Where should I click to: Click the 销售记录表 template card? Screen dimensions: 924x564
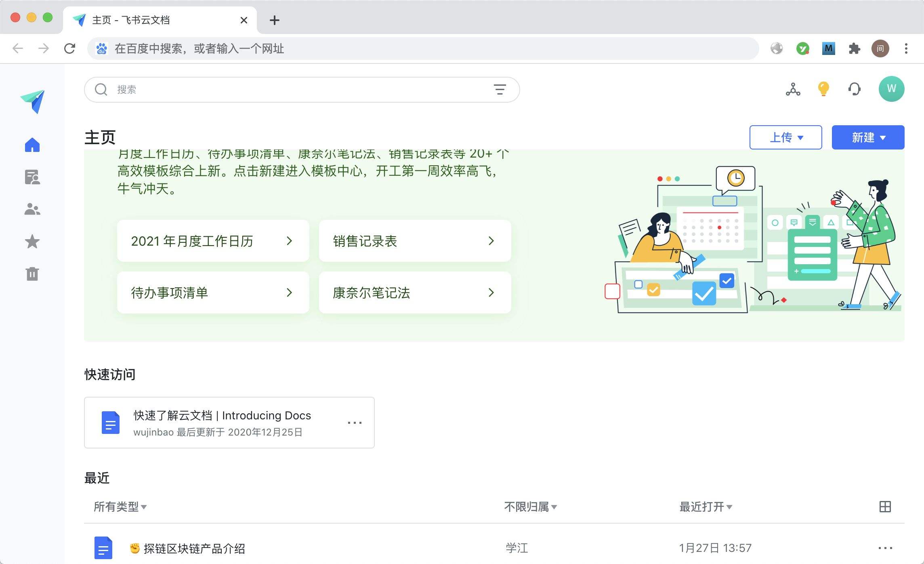tap(414, 240)
